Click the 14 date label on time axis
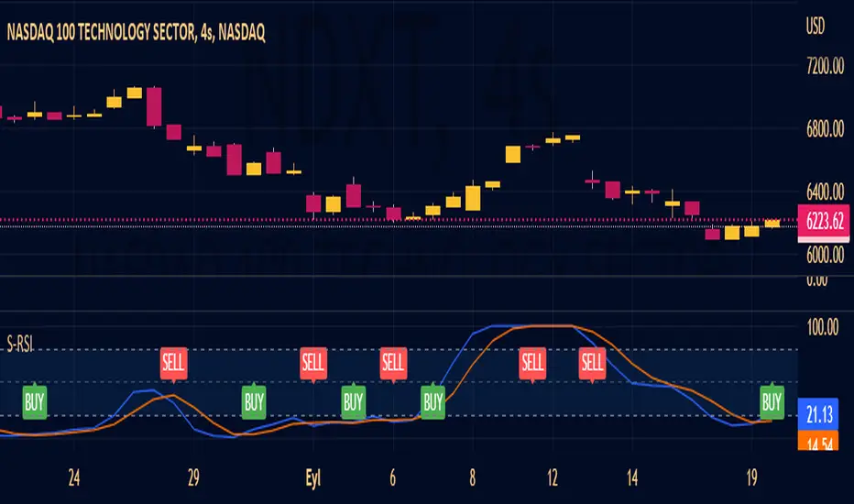This screenshot has width=854, height=504. [x=631, y=478]
